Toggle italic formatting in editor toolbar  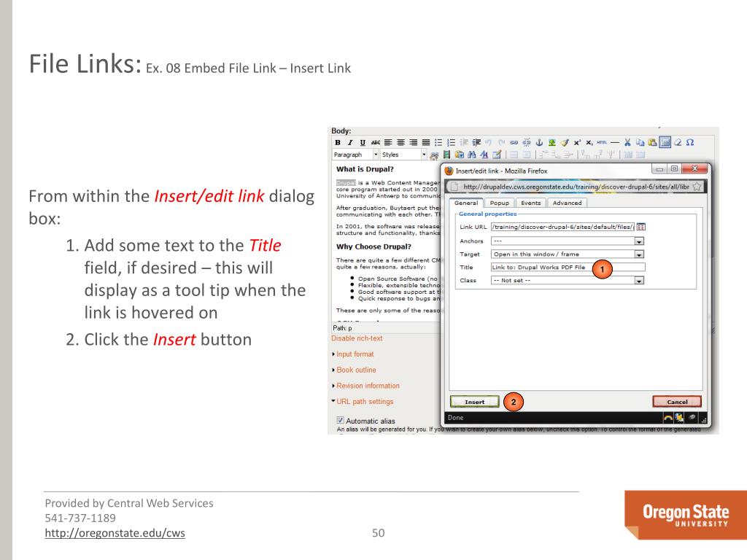[350, 142]
